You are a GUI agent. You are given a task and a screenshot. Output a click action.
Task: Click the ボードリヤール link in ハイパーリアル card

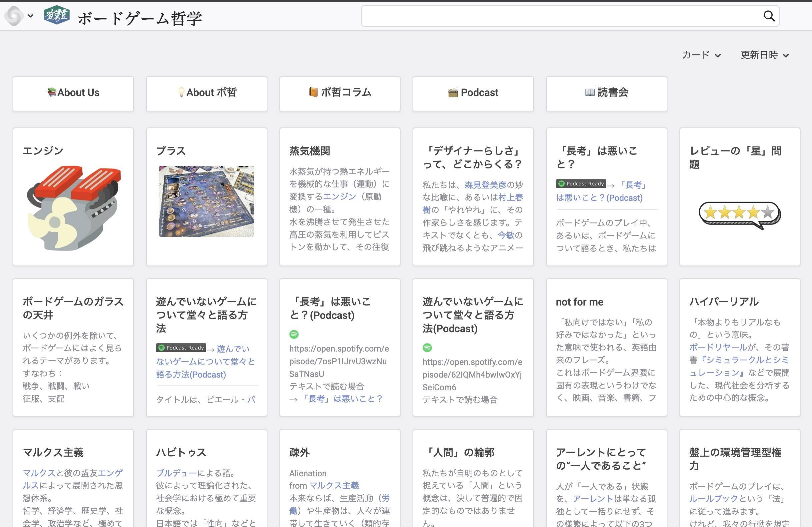[718, 347]
